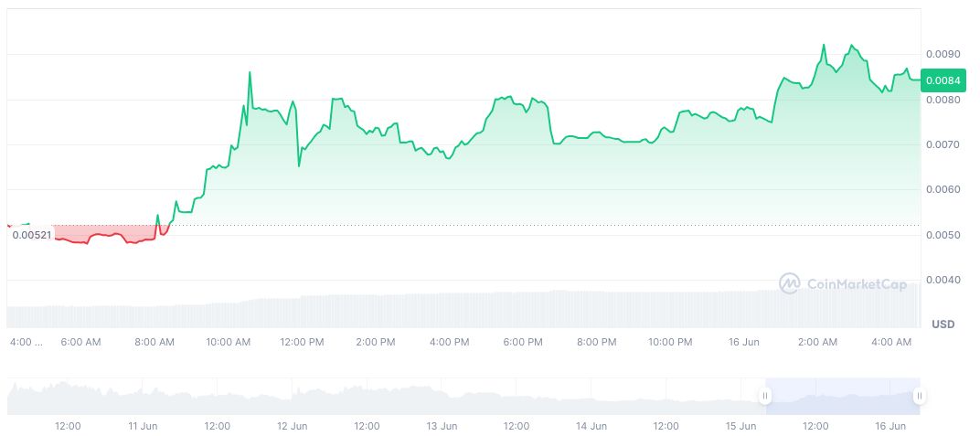The width and height of the screenshot is (980, 436).
Task: Click 13 Jun in the navigator timeline
Action: pyautogui.click(x=442, y=426)
